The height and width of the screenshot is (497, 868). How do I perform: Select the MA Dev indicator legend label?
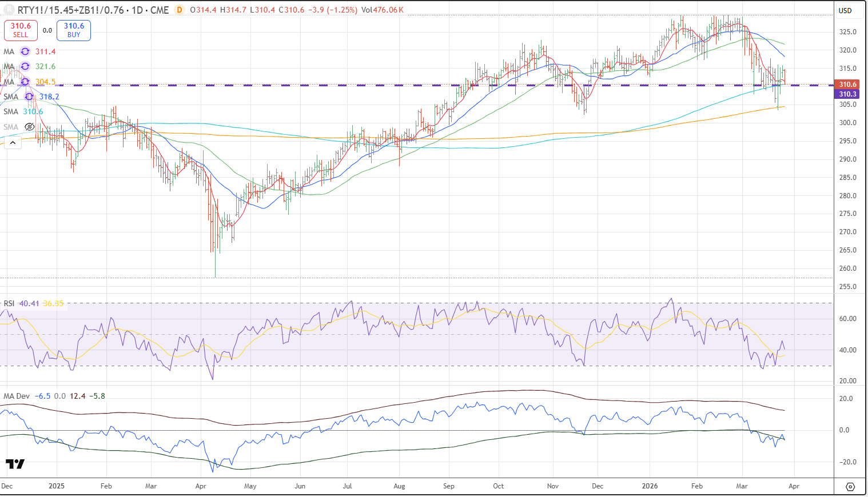17,396
